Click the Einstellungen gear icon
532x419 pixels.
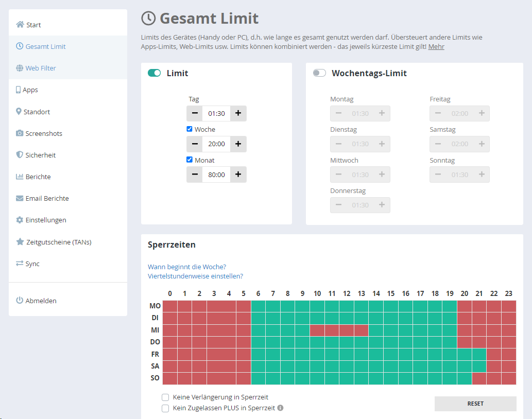pos(20,220)
